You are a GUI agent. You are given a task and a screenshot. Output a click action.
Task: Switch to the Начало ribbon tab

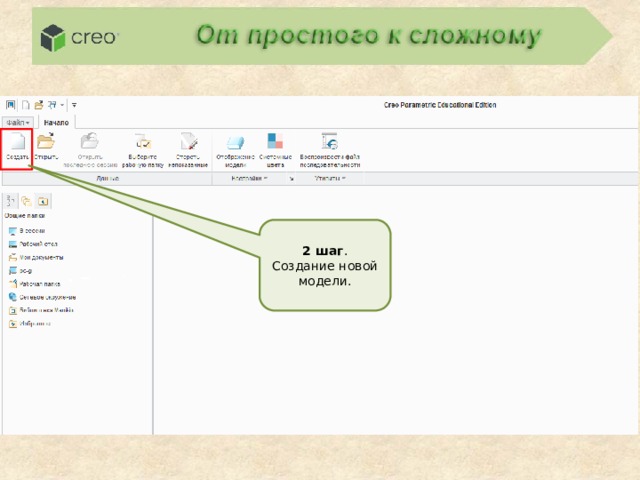56,122
